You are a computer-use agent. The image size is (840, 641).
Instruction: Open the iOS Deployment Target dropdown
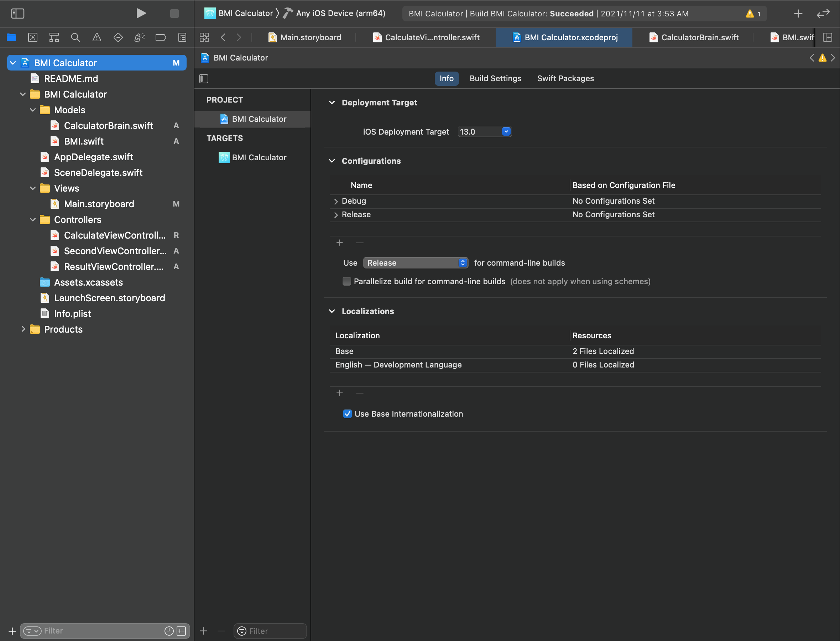(x=506, y=132)
